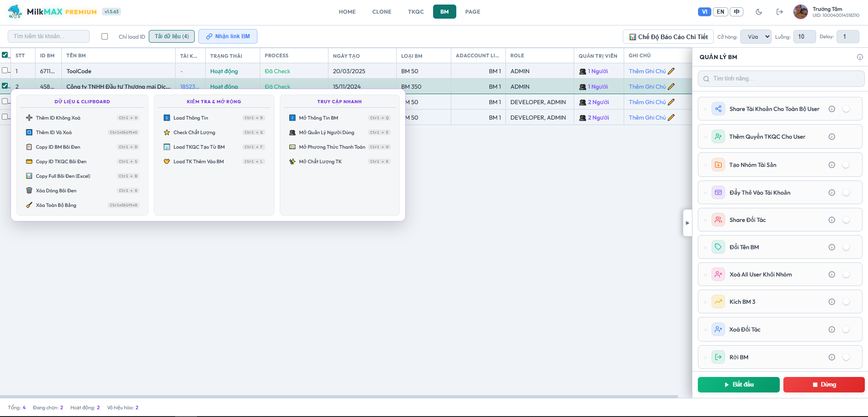The height and width of the screenshot is (417, 868).
Task: Click pencil icon in ToolCode row
Action: click(x=671, y=71)
